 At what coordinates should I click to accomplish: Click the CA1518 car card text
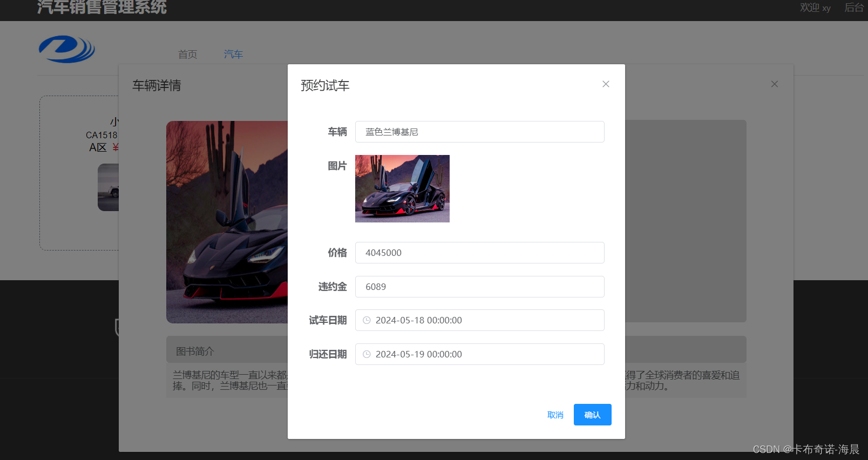tap(101, 135)
